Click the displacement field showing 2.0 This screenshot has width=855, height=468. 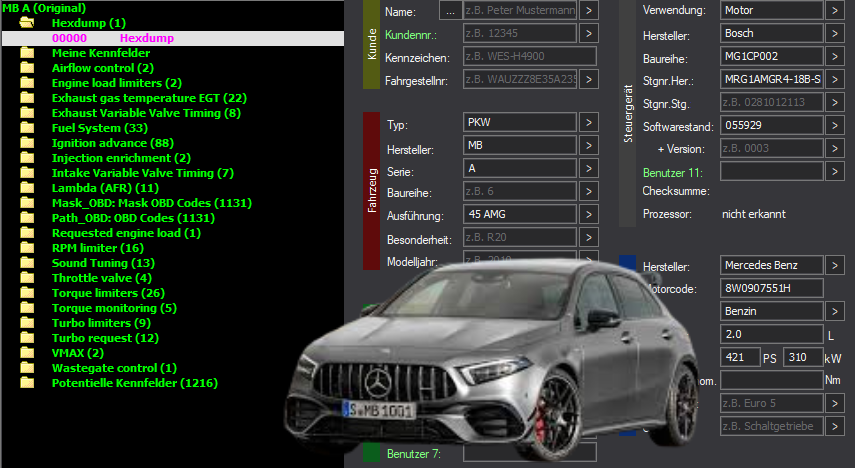click(772, 334)
